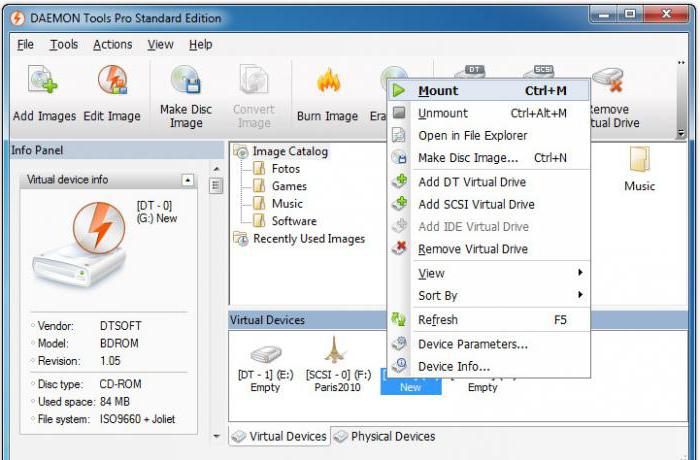The image size is (700, 460).
Task: Click the SCSI drive icon in toolbar
Action: click(538, 71)
